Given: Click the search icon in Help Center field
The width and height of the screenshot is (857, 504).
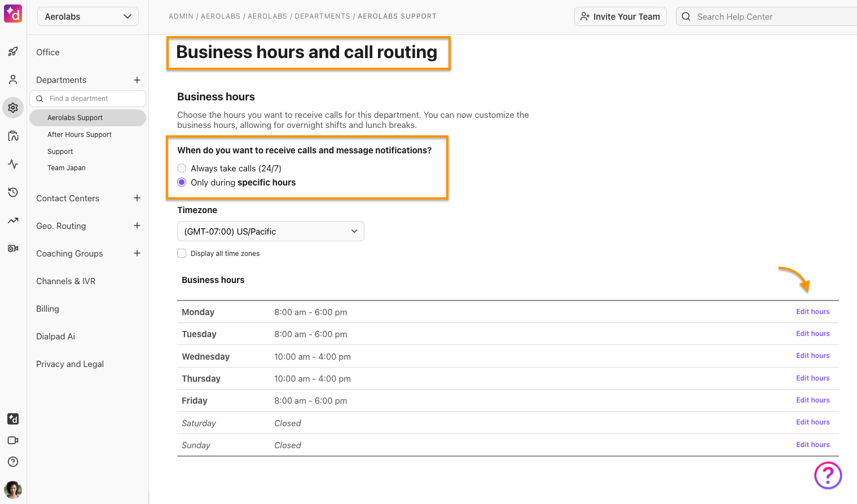Looking at the screenshot, I should [x=686, y=16].
